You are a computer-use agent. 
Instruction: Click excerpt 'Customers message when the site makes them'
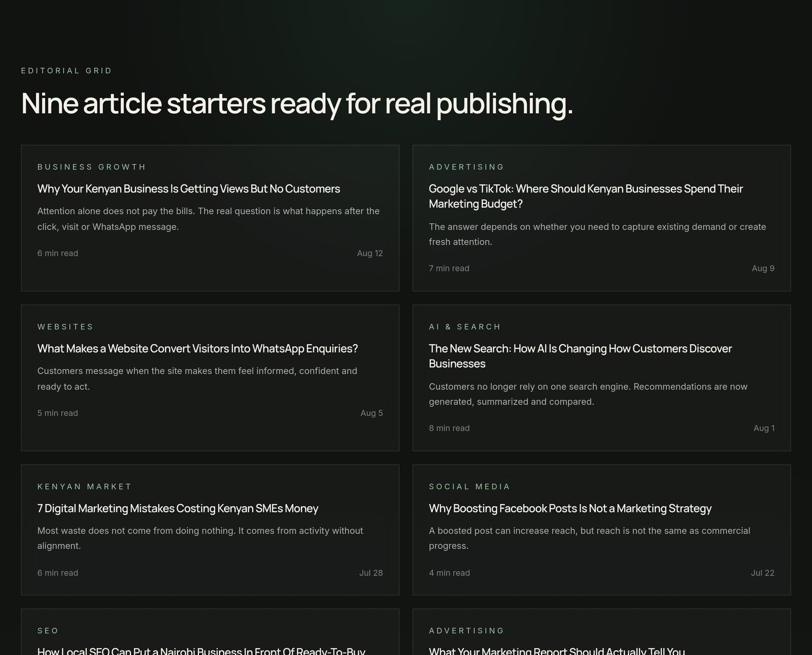coord(197,379)
